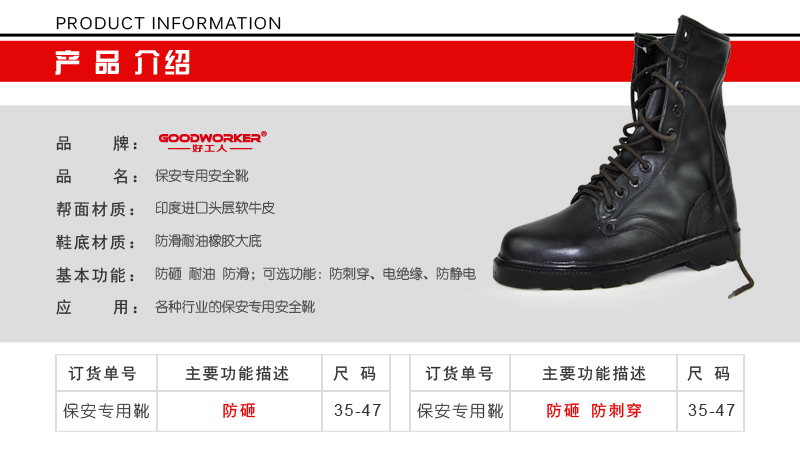Click the left table 35-47 size cell
This screenshot has height=454, width=800.
(x=357, y=410)
